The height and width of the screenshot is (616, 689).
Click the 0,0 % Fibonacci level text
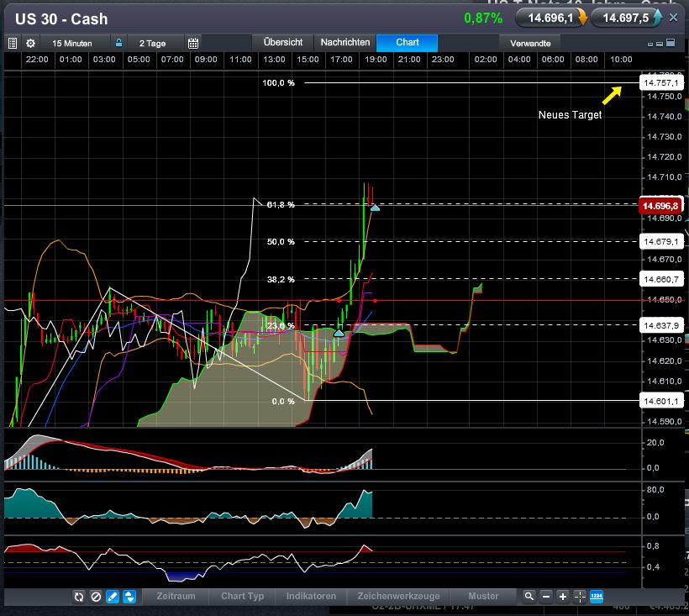click(x=283, y=401)
